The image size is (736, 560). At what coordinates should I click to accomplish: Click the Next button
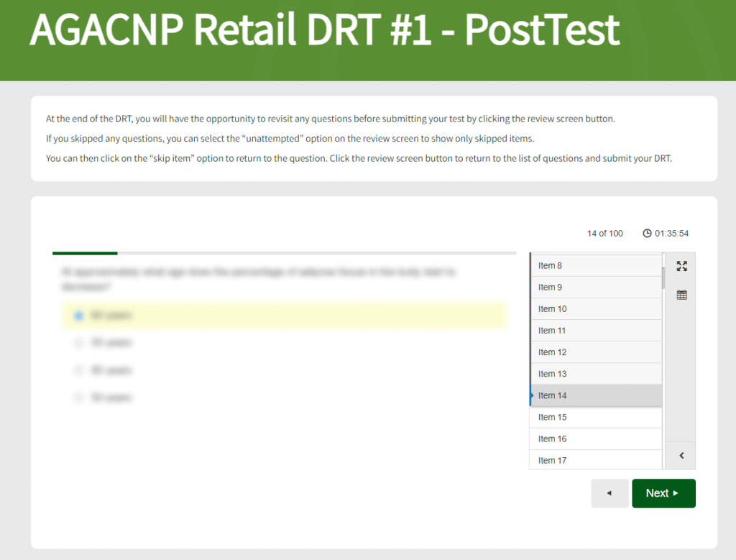click(x=663, y=493)
